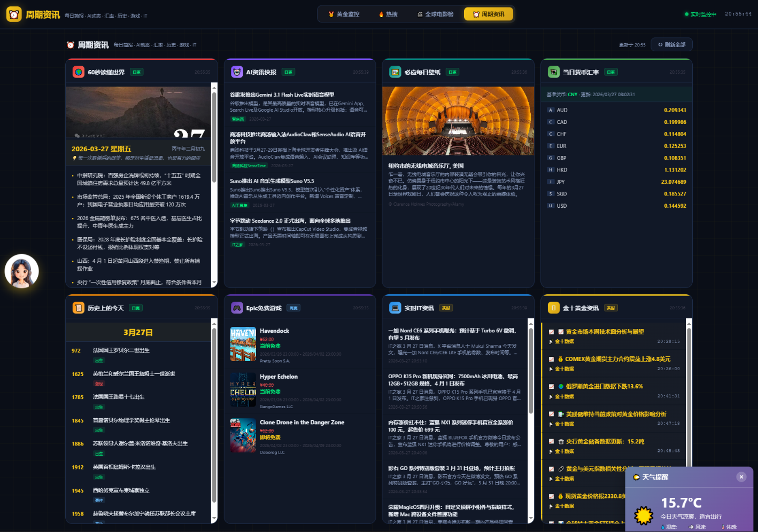Click the 历史上的今天 card icon
The width and height of the screenshot is (758, 532).
click(79, 308)
